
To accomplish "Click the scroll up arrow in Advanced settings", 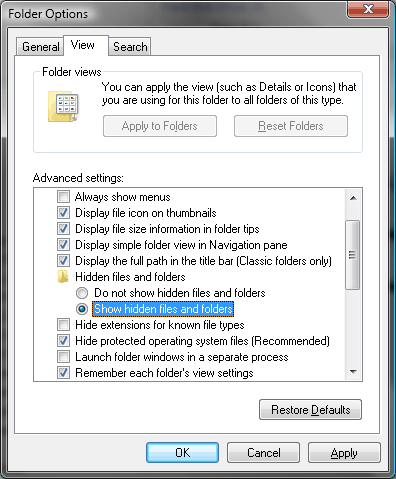I will (353, 198).
